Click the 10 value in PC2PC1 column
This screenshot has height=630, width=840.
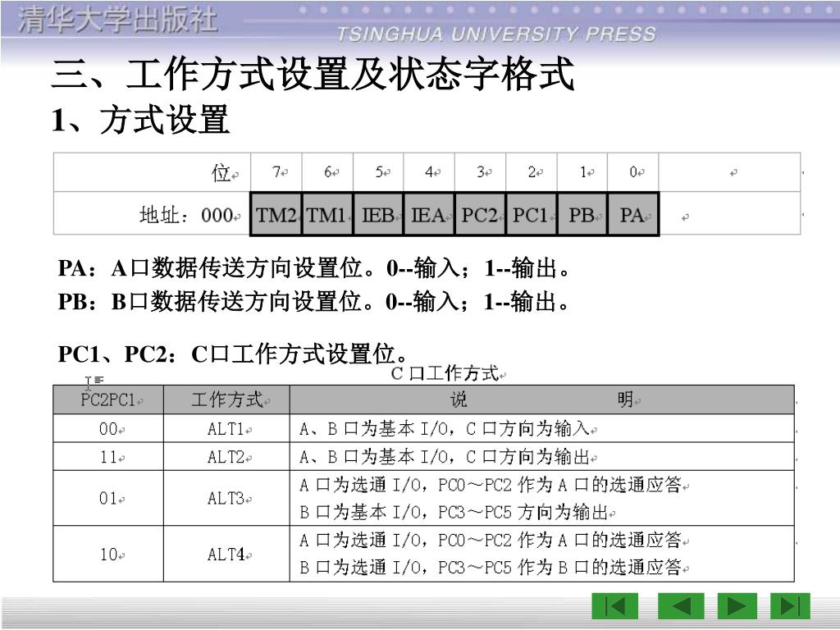tap(108, 554)
